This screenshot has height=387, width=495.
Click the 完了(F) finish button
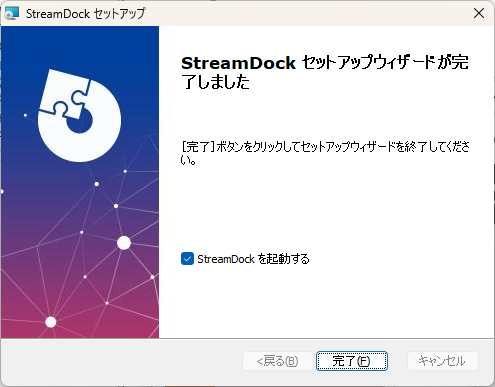pyautogui.click(x=352, y=361)
